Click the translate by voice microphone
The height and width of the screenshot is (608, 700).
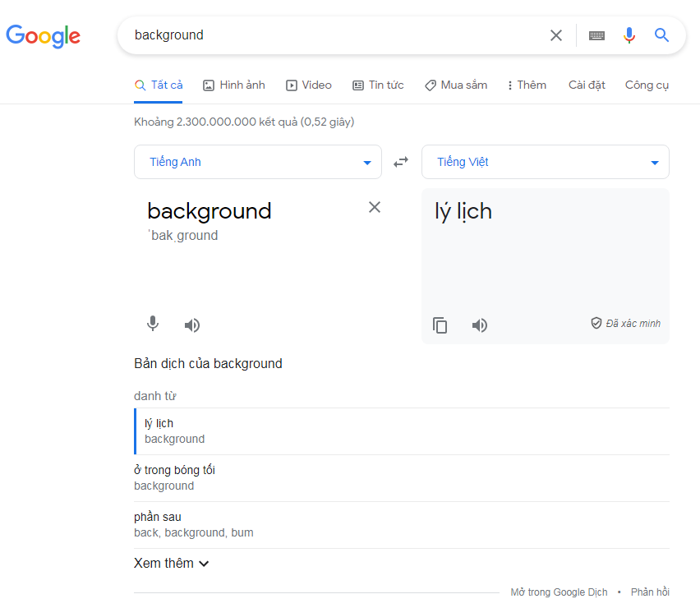coord(152,325)
